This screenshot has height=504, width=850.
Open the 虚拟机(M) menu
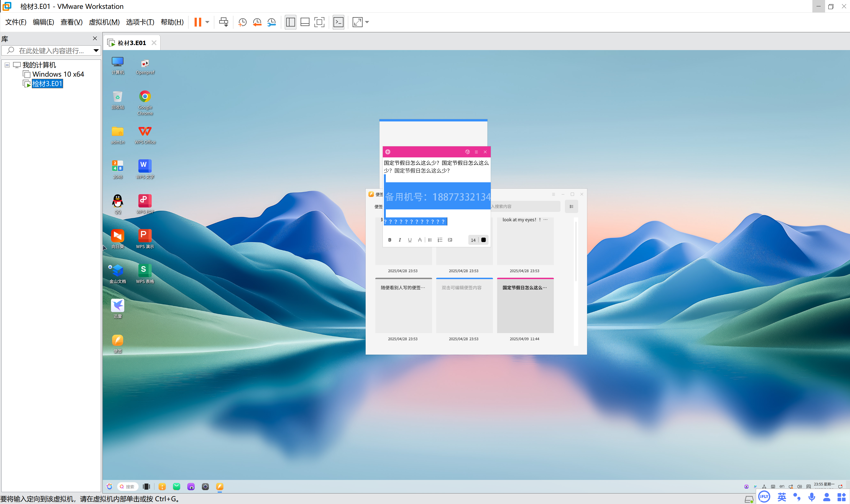pyautogui.click(x=104, y=22)
